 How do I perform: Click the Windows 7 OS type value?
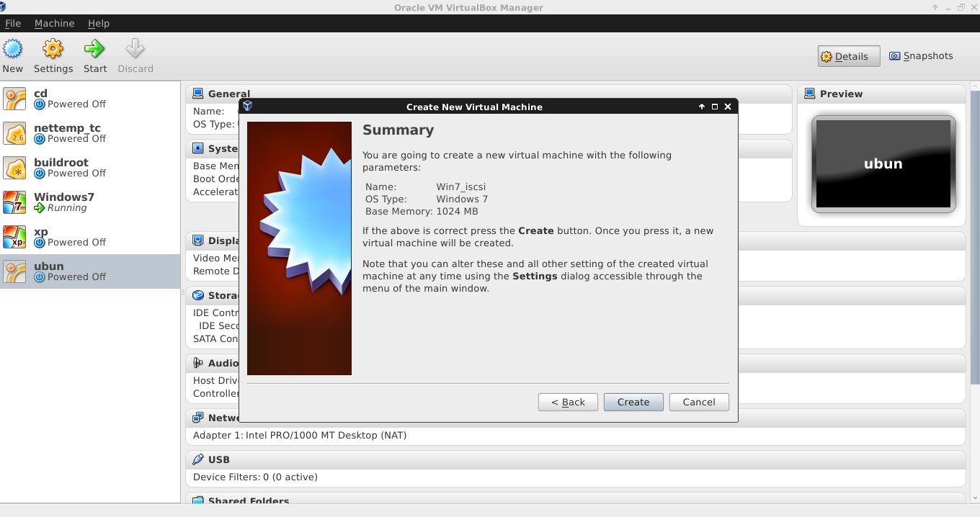[462, 199]
